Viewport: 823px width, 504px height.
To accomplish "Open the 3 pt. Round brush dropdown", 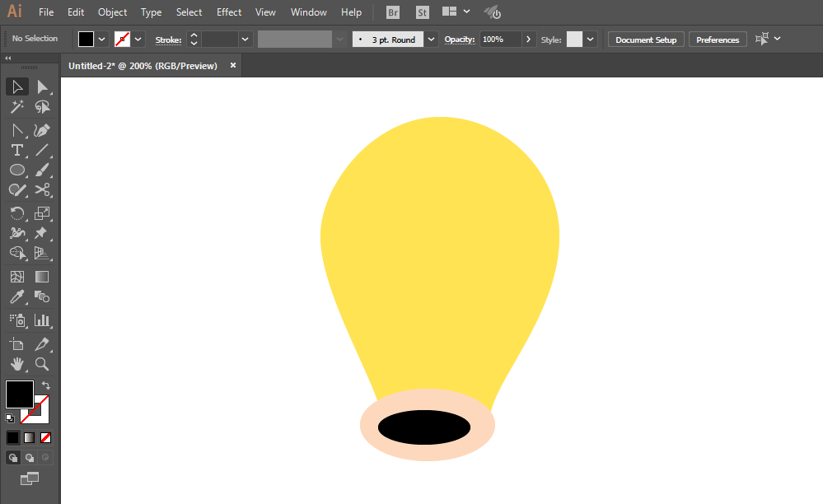I will [431, 40].
